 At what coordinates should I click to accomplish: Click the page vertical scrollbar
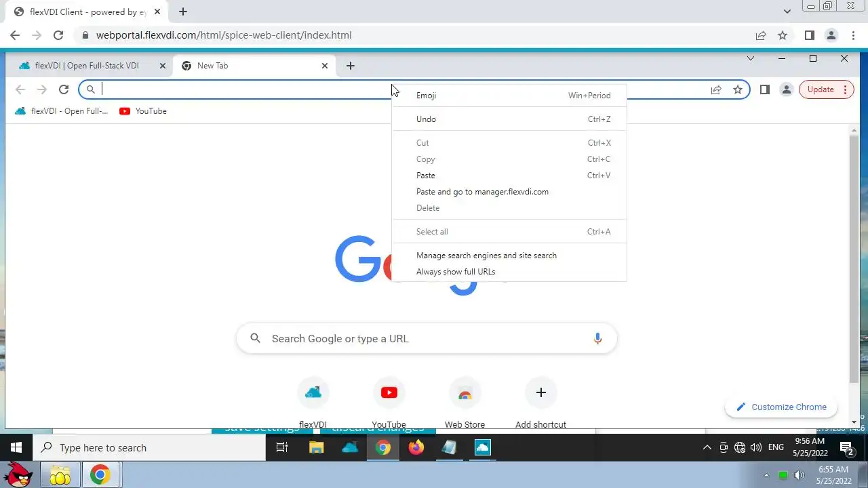(x=854, y=258)
